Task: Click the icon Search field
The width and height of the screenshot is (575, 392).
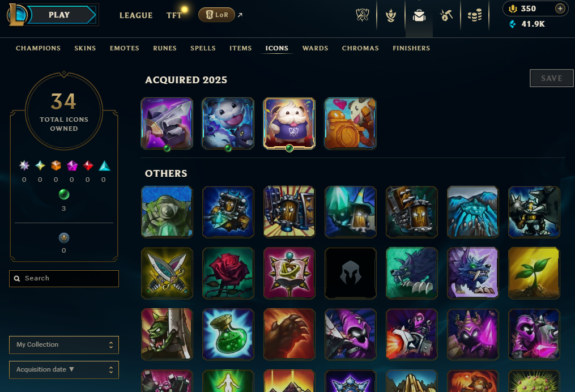Action: [x=64, y=279]
